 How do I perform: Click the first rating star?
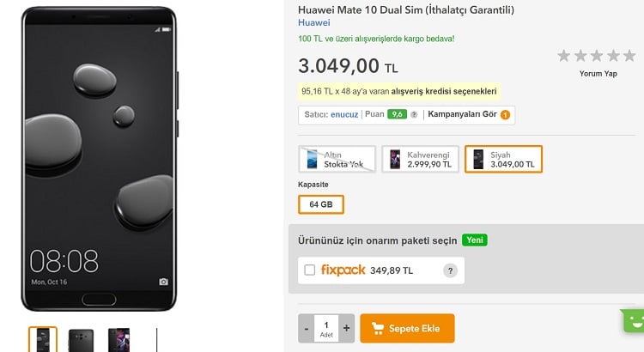564,56
